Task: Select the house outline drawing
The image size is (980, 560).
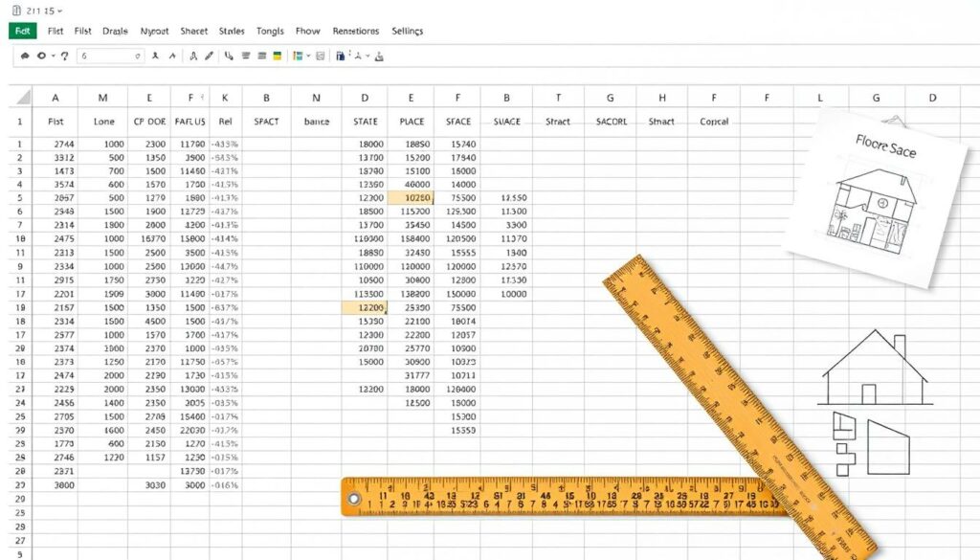Action: (x=875, y=368)
